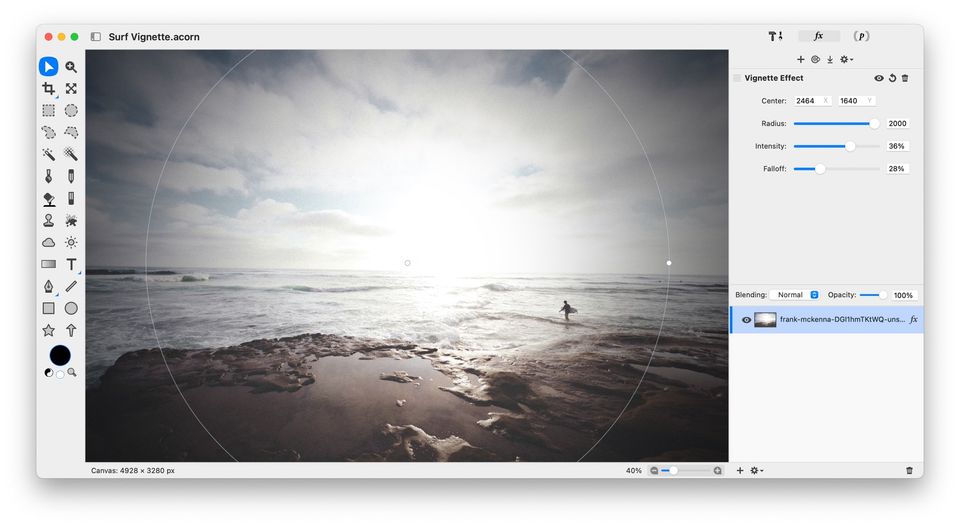
Task: Select the elliptical selection tool
Action: pos(71,110)
